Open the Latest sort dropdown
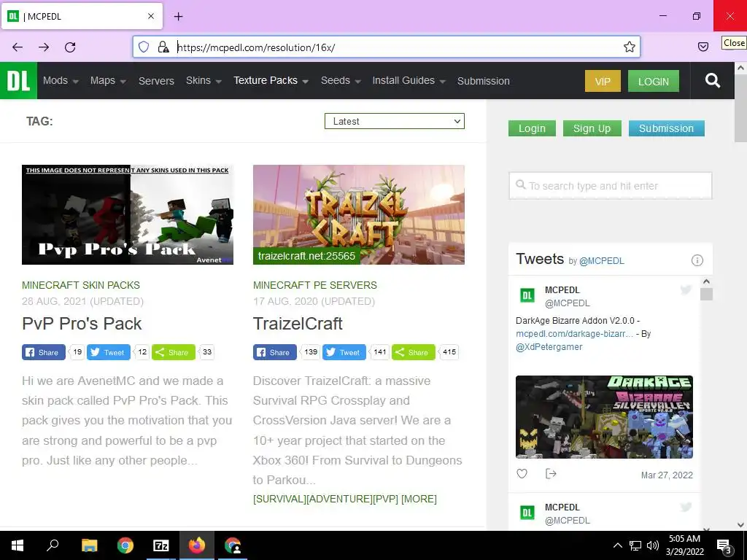This screenshot has width=747, height=560. point(395,121)
